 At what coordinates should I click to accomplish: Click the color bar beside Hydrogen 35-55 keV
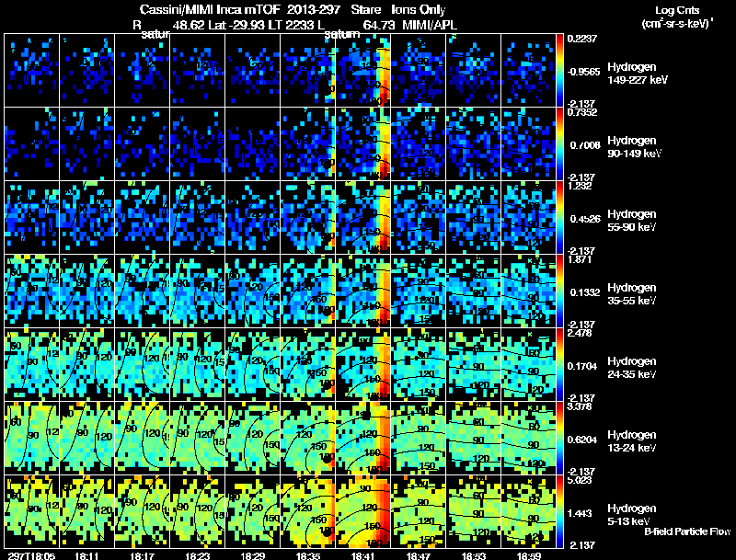click(559, 291)
